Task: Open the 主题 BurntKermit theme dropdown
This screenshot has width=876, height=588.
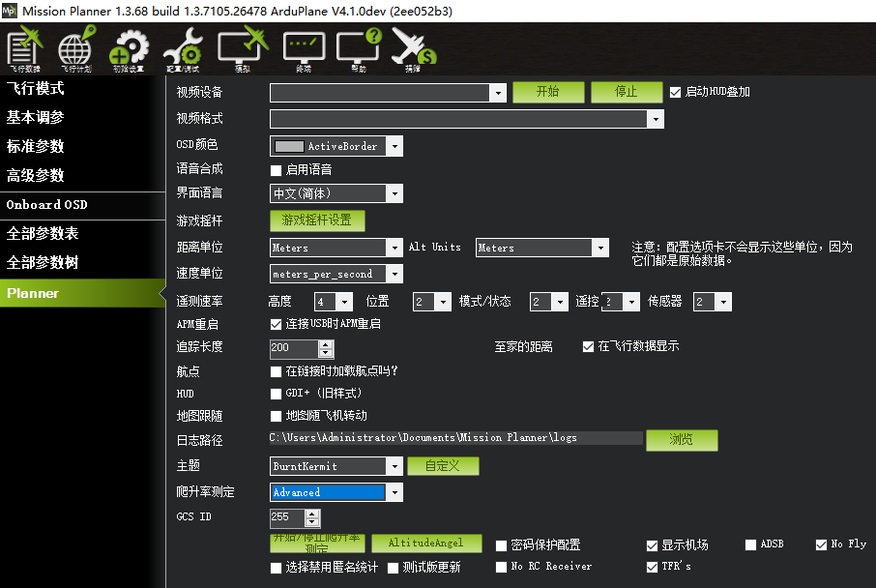Action: click(394, 466)
